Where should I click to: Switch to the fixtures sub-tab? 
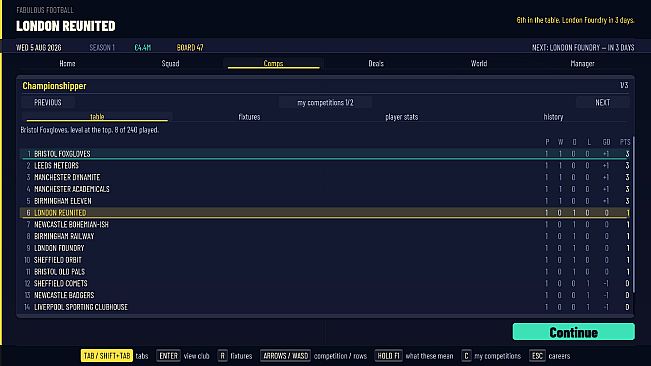tap(249, 117)
